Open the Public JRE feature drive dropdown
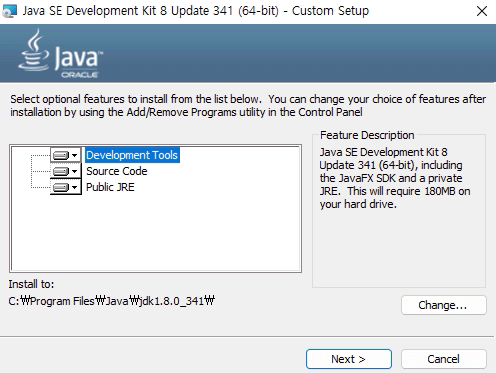 coord(66,187)
